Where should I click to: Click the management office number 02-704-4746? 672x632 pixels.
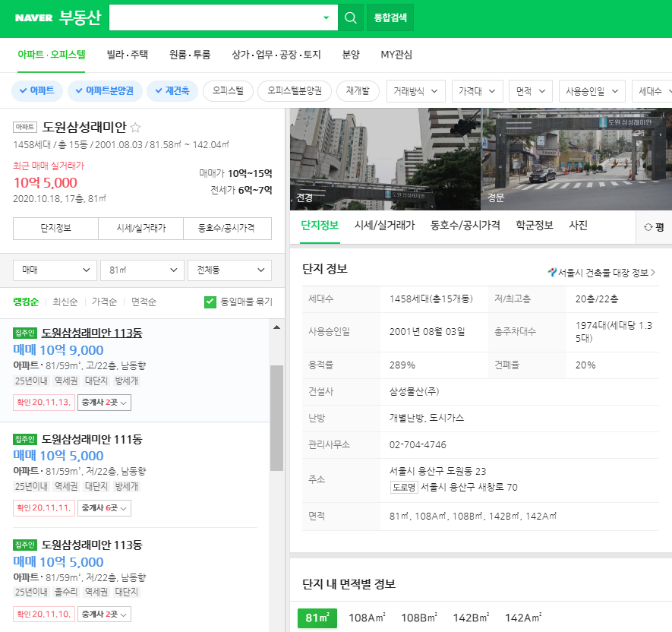click(418, 445)
